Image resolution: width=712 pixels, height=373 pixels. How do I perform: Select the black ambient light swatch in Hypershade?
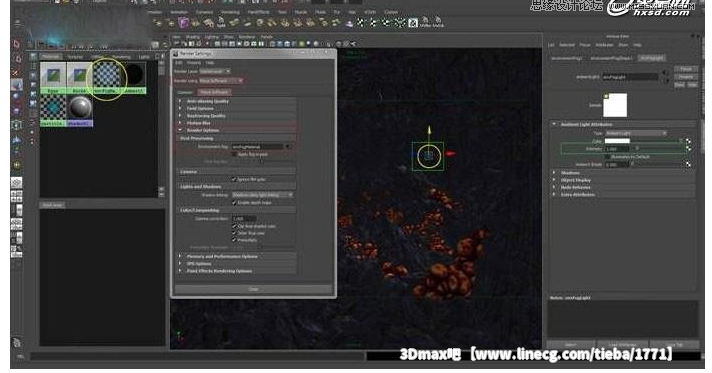click(133, 78)
